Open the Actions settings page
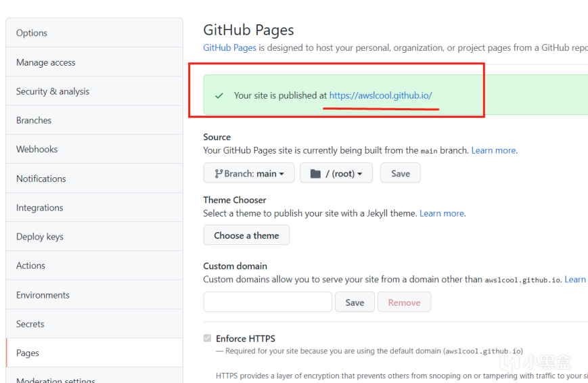This screenshot has height=383, width=588. (31, 266)
